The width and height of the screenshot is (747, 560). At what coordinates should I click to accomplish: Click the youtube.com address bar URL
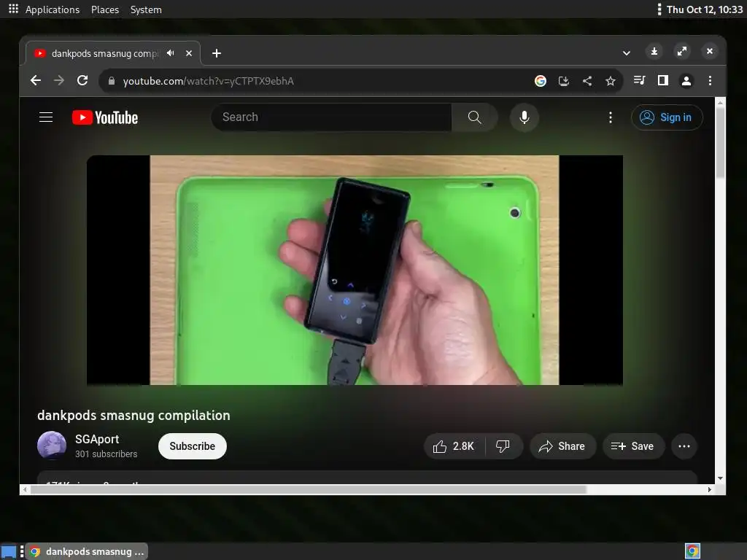208,81
